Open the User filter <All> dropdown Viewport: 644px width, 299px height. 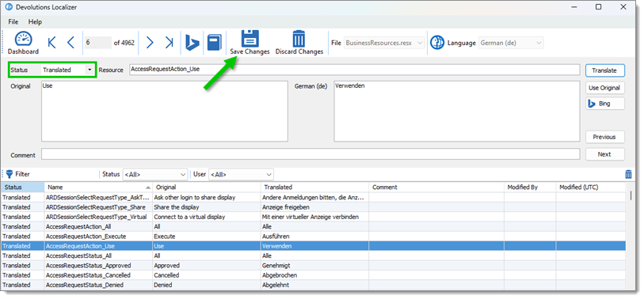(241, 174)
